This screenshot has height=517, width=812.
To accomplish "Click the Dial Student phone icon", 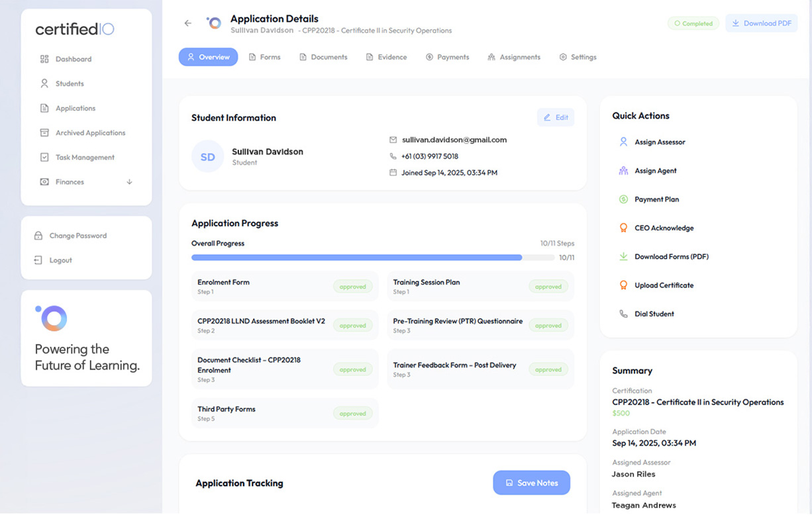I will coord(623,314).
